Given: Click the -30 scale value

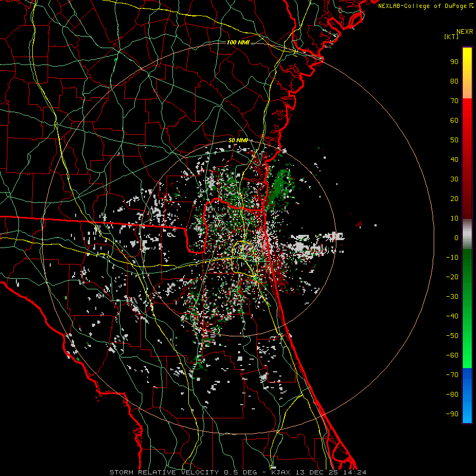Looking at the screenshot, I should [x=452, y=297].
